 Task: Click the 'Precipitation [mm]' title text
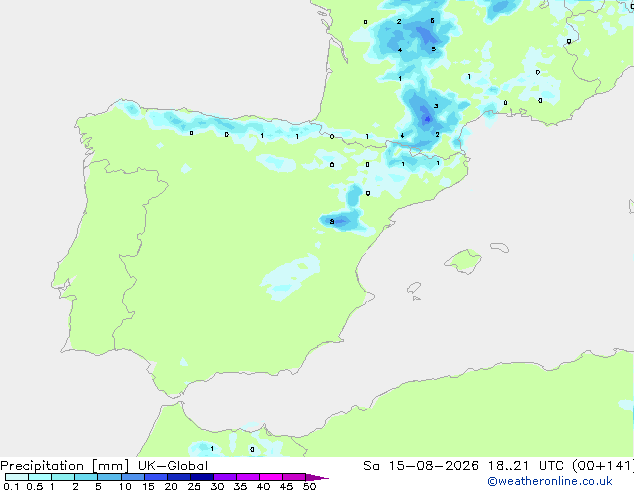point(65,466)
